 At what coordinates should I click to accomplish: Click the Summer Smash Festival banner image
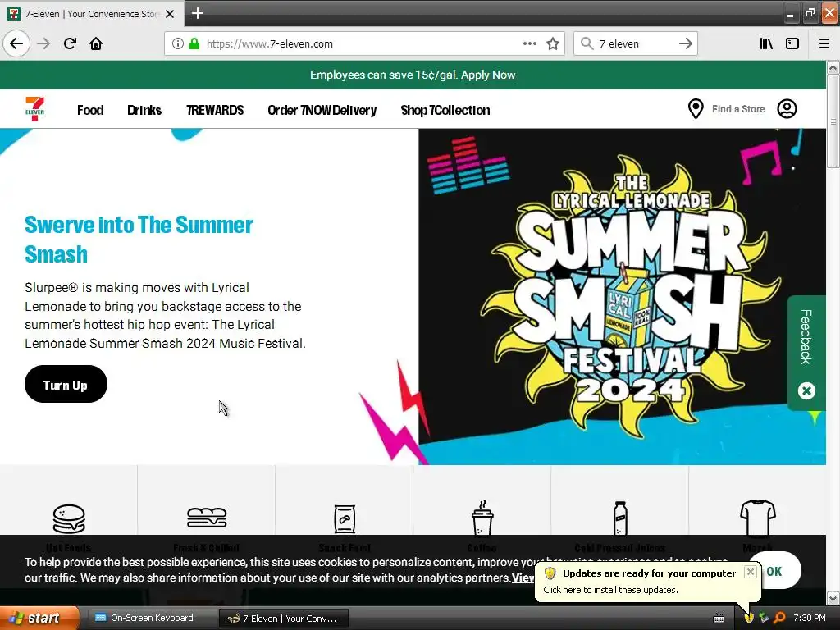pos(622,296)
